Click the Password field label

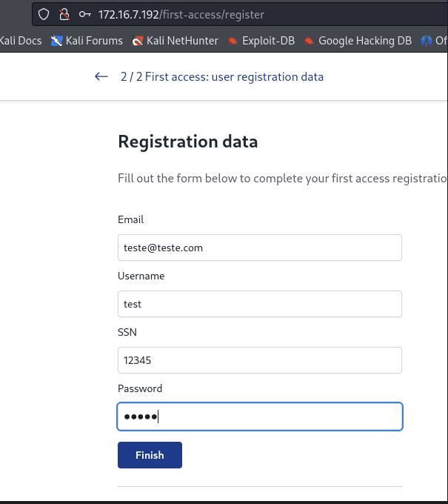point(139,388)
